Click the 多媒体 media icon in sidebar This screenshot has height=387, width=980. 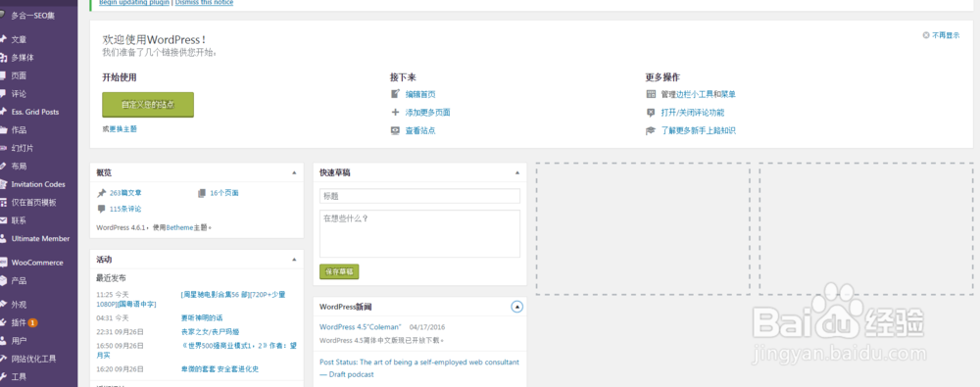(4, 58)
